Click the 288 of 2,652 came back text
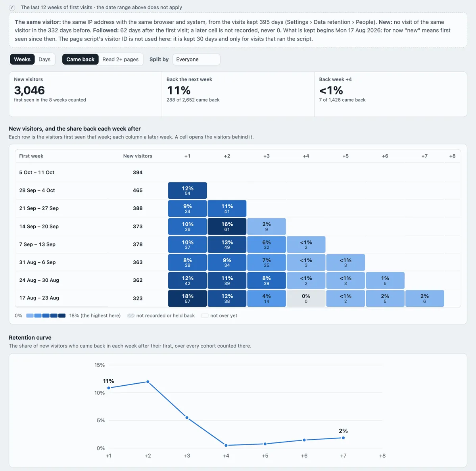The height and width of the screenshot is (471, 476). 193,100
